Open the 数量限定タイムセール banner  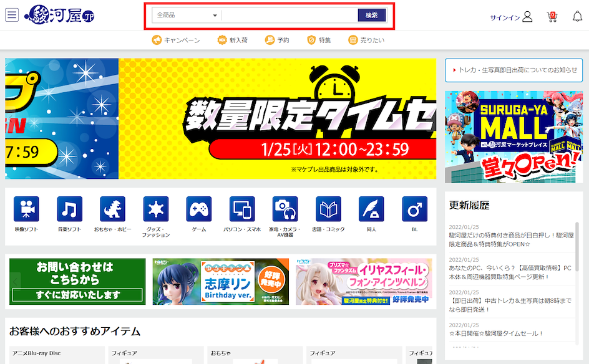pyautogui.click(x=278, y=118)
